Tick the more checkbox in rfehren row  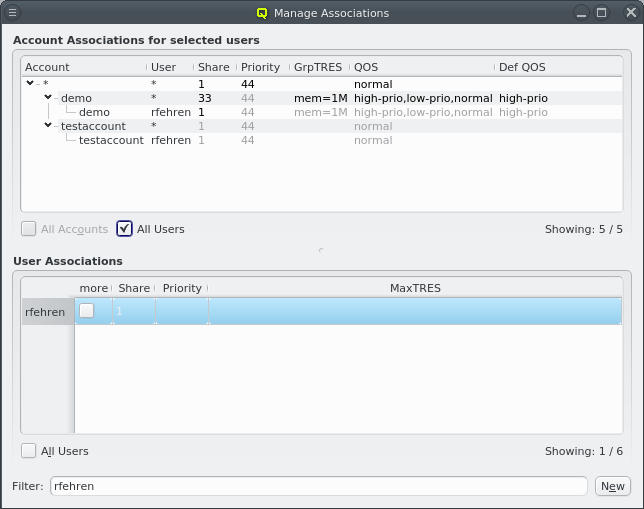tap(87, 311)
